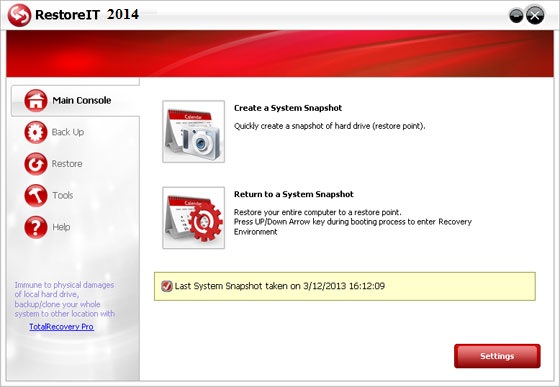The image size is (560, 387).
Task: Click the calendar gear restore snapshot icon
Action: coord(194,218)
